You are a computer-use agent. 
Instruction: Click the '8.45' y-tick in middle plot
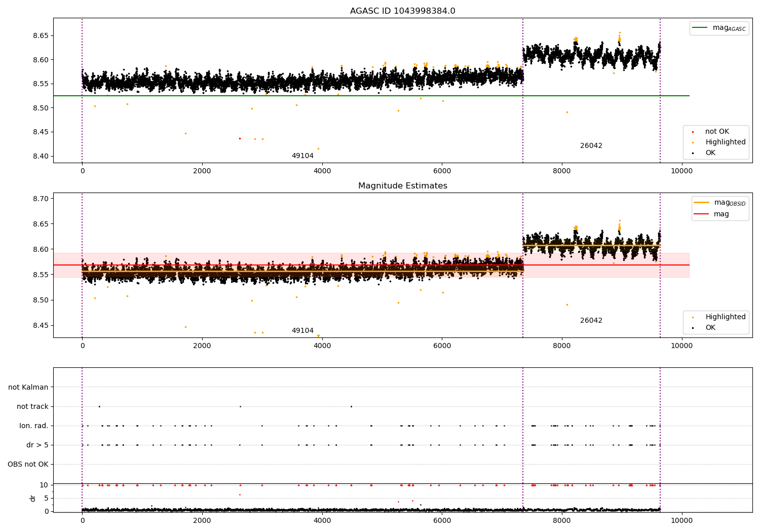pyautogui.click(x=41, y=326)
